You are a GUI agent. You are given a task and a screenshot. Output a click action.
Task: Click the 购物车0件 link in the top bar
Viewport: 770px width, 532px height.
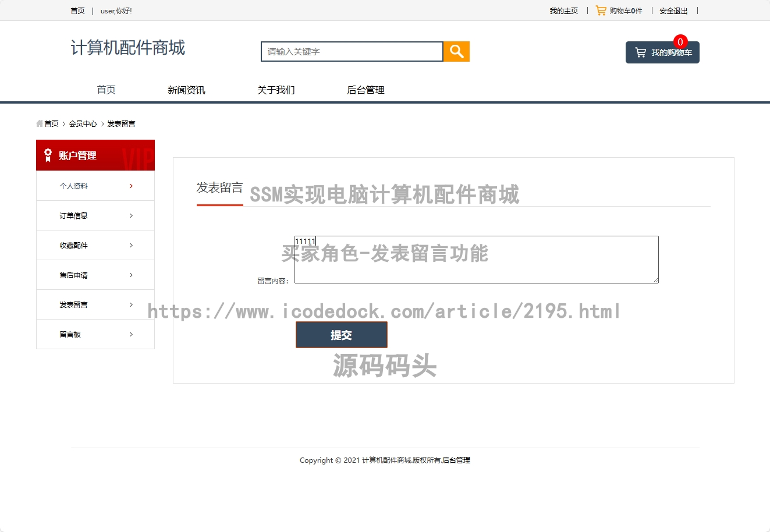pyautogui.click(x=626, y=10)
